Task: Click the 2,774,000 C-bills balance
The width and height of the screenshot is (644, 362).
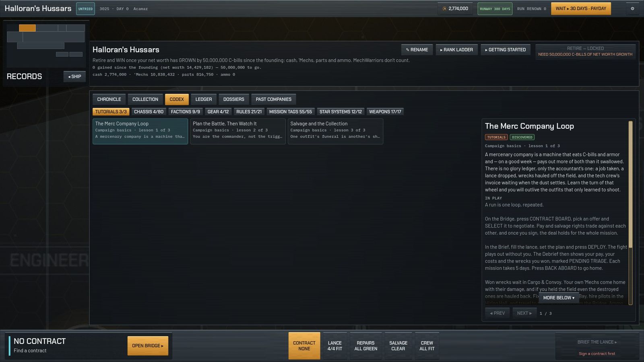Action: (458, 8)
